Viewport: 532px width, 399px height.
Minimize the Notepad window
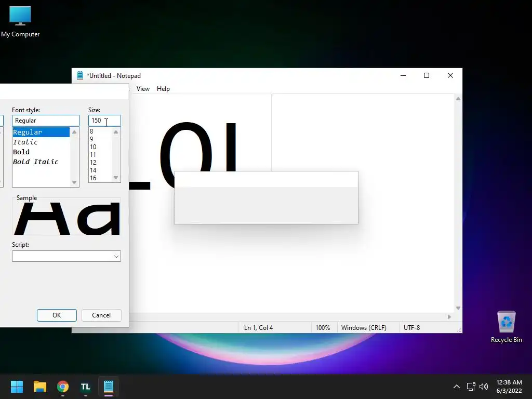click(403, 75)
